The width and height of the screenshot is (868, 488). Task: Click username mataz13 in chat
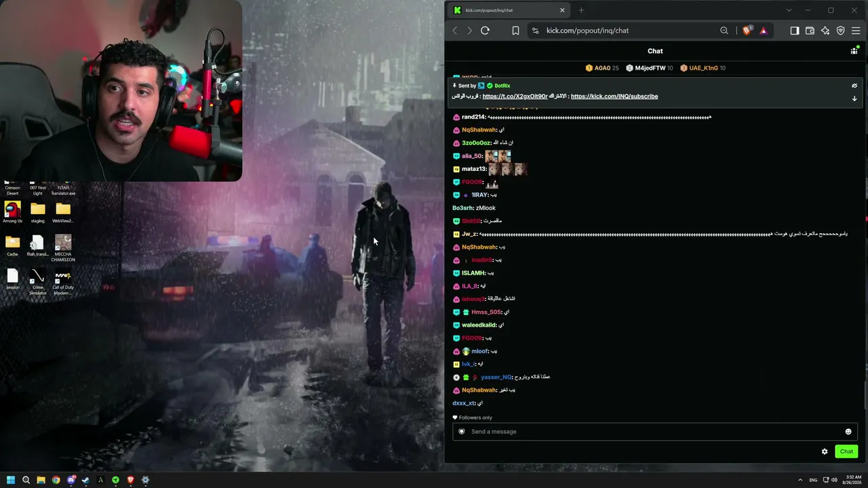[x=474, y=169]
